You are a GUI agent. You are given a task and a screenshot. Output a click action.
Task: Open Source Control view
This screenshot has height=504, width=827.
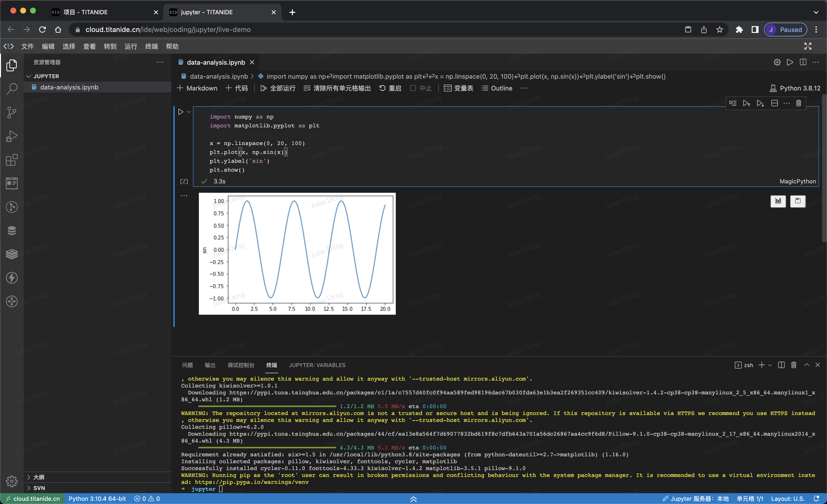point(12,112)
